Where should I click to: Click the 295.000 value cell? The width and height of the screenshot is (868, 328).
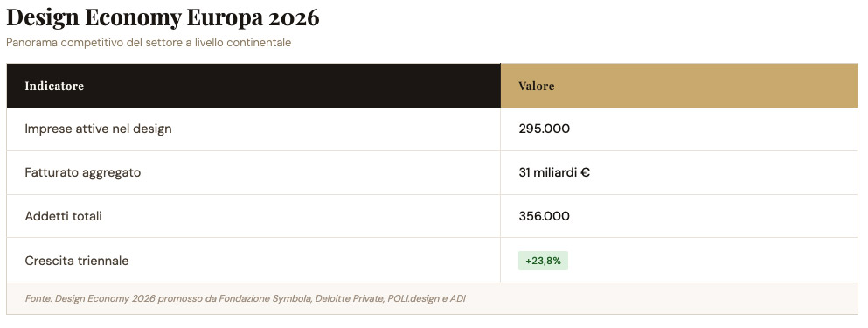pos(679,129)
